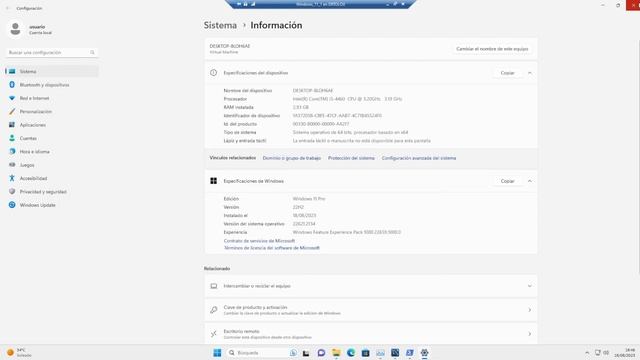Open the Chat app from the taskbar
This screenshot has width=640, height=360.
tap(321, 353)
